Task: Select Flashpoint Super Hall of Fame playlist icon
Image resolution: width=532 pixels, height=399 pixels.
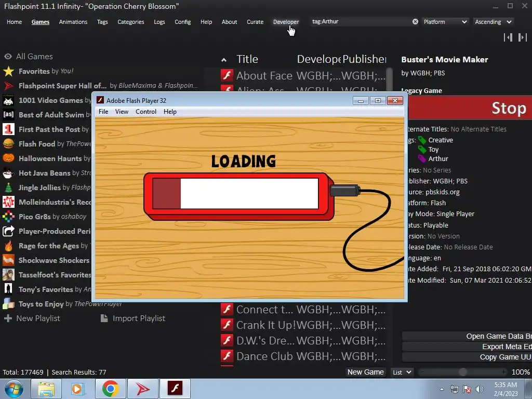Action: (x=8, y=86)
